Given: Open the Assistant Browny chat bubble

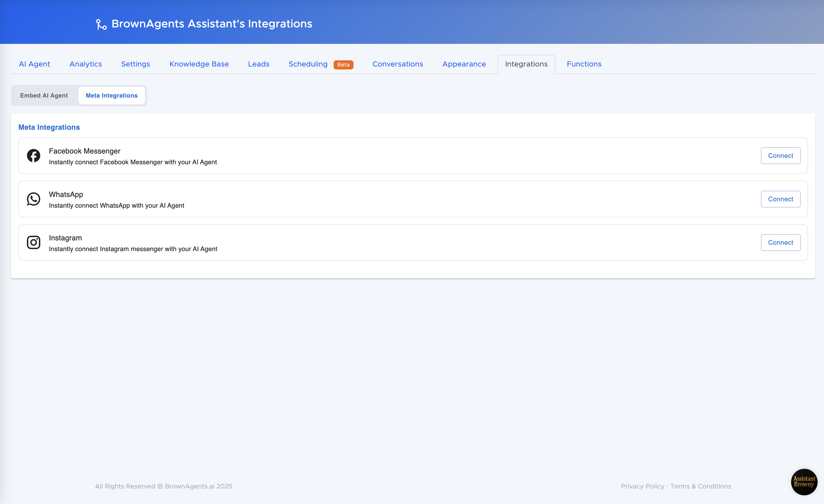Looking at the screenshot, I should coord(804,482).
